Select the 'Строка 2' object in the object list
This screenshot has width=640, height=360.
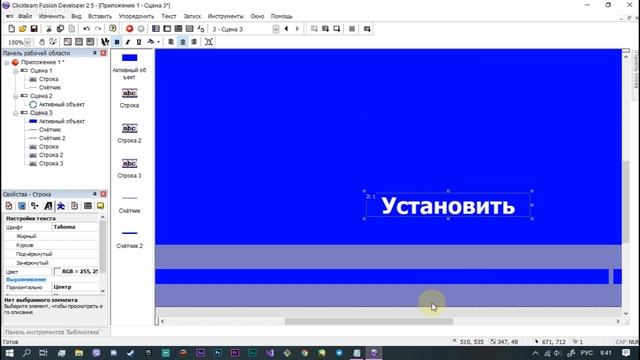point(129,133)
